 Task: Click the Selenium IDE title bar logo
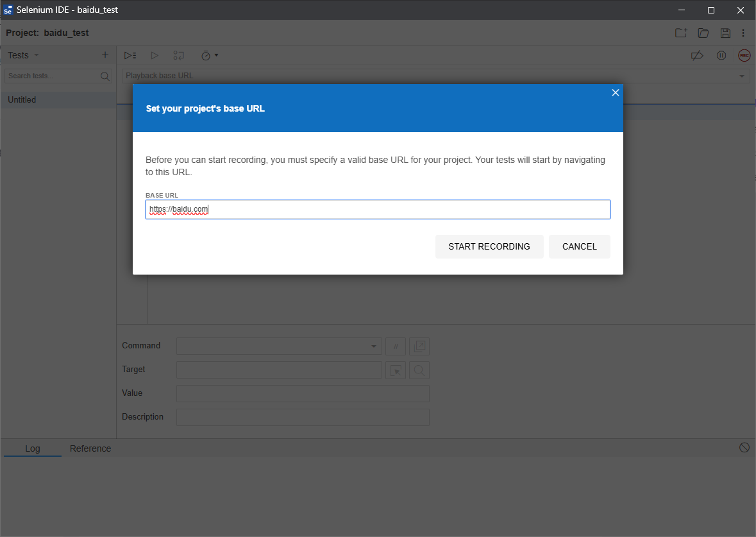tap(8, 10)
